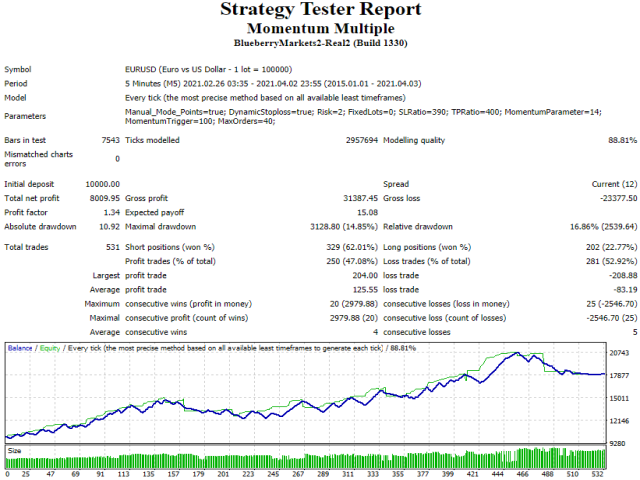Click average loss trade value -83.19
640x480 pixels.
625,290
